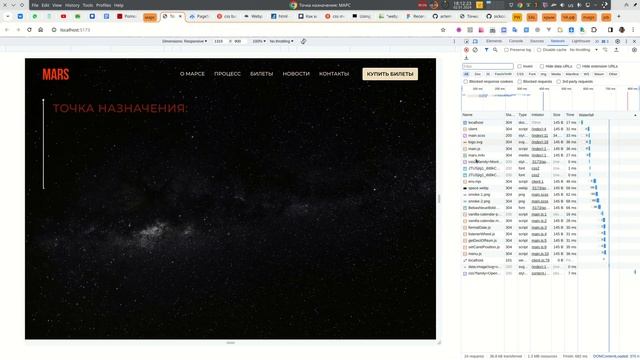Select space.webp request row
The height and width of the screenshot is (360, 640).
coord(520,188)
